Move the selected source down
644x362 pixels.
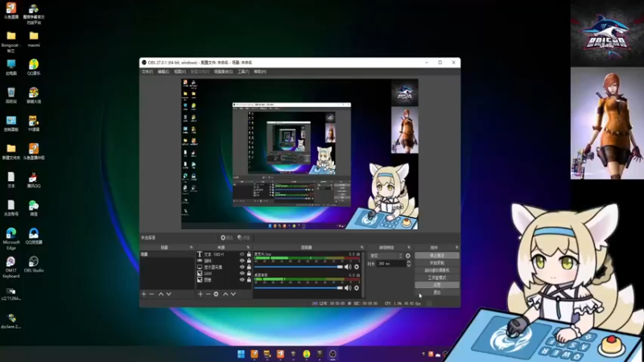click(233, 294)
